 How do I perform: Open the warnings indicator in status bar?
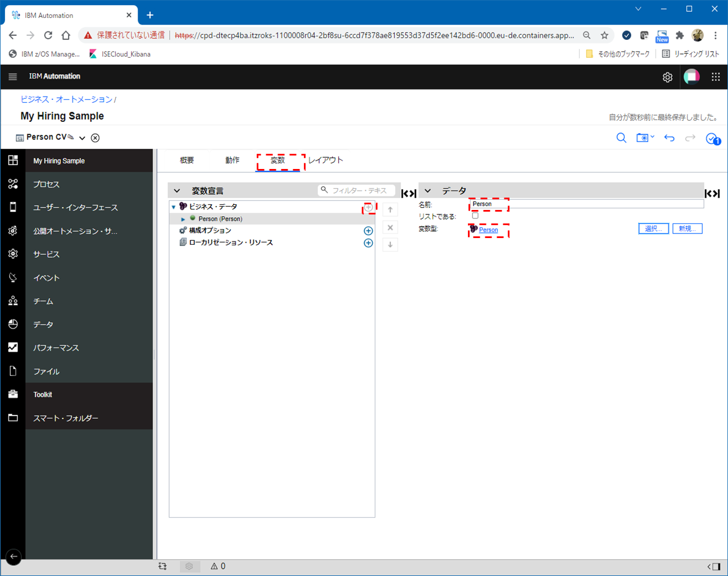pyautogui.click(x=218, y=566)
